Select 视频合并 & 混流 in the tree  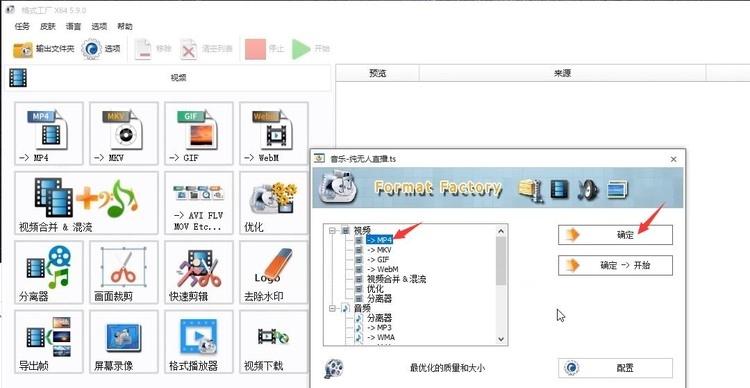click(x=397, y=279)
